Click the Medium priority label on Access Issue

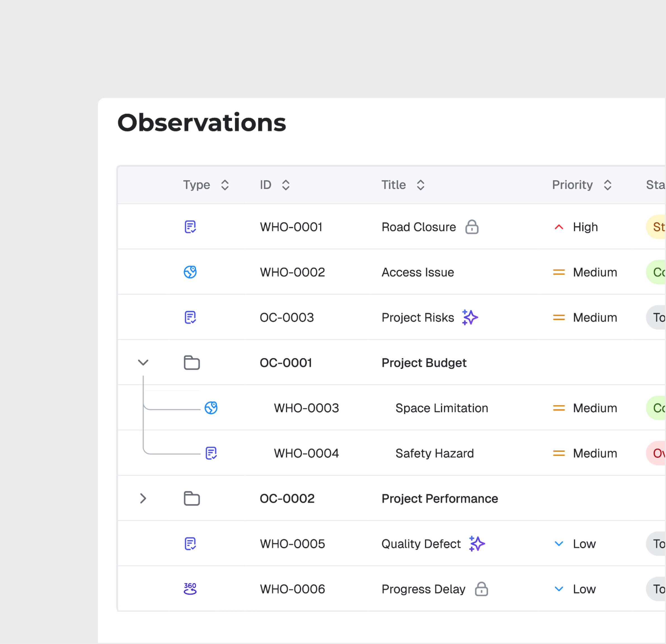pyautogui.click(x=595, y=272)
